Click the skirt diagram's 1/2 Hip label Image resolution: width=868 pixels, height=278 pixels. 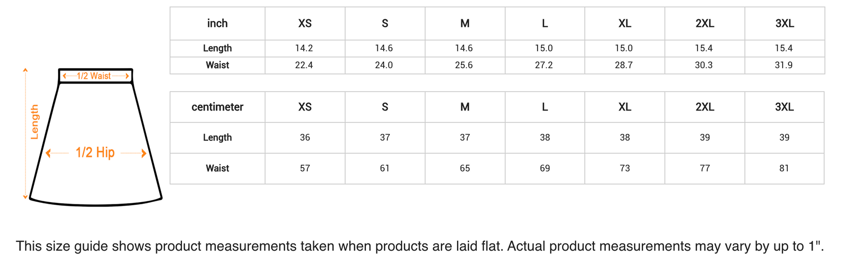pos(95,153)
